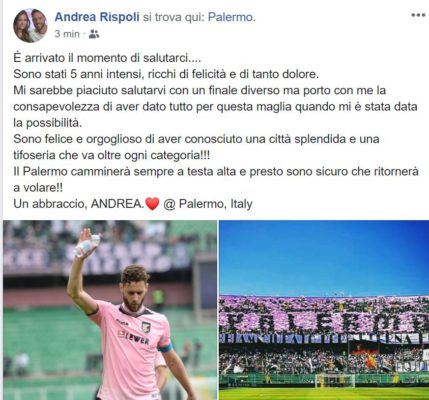Open the photo of player in pink jersey

tap(110, 310)
